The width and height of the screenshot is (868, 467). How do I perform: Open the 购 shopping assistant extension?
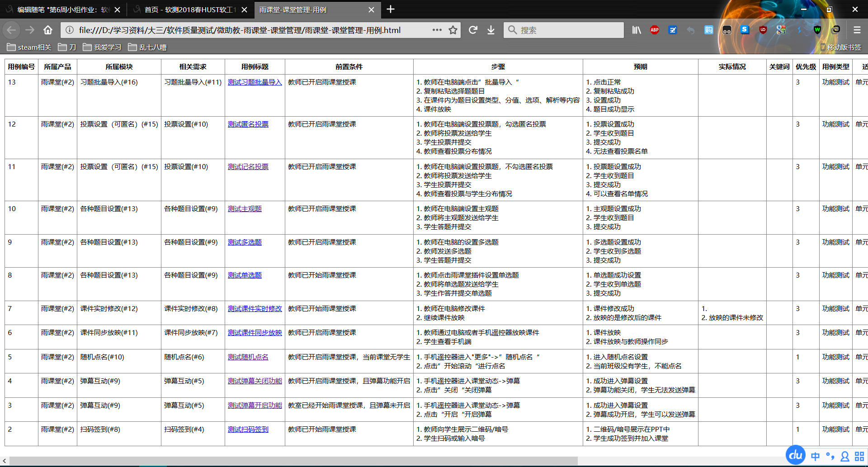(x=709, y=30)
